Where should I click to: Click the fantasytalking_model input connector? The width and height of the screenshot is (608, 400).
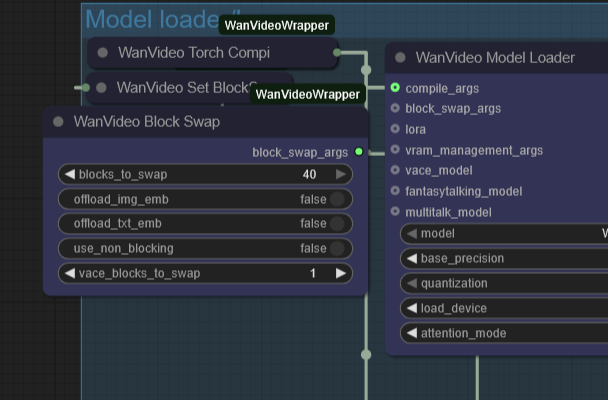coord(395,190)
